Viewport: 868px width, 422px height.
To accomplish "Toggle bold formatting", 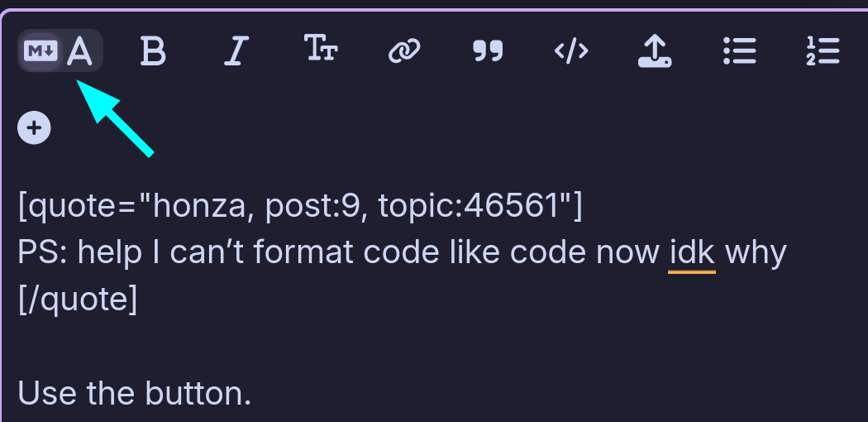I will point(153,51).
